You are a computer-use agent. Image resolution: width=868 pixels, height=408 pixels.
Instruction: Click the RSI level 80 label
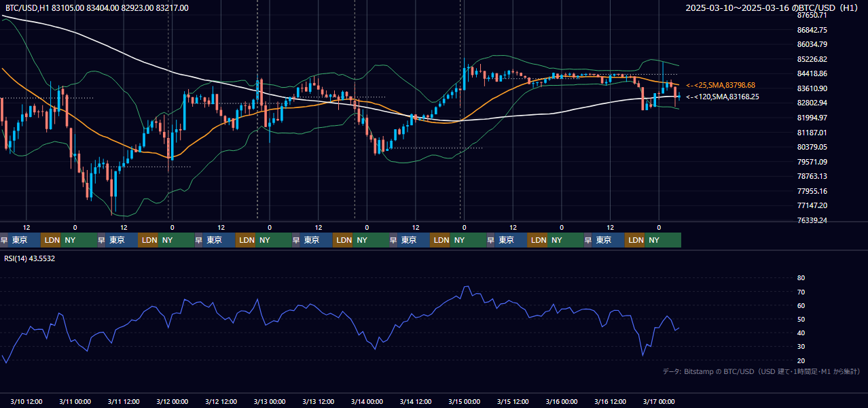pyautogui.click(x=801, y=278)
